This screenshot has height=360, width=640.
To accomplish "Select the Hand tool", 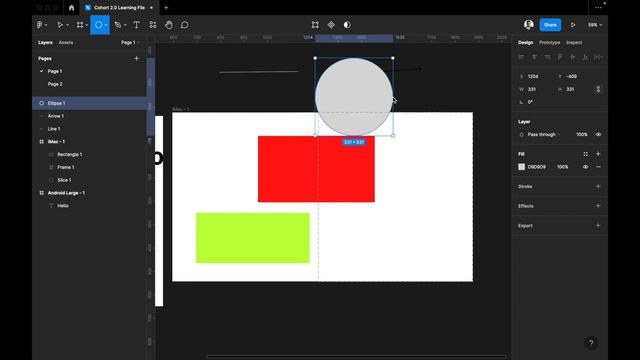I will point(169,25).
